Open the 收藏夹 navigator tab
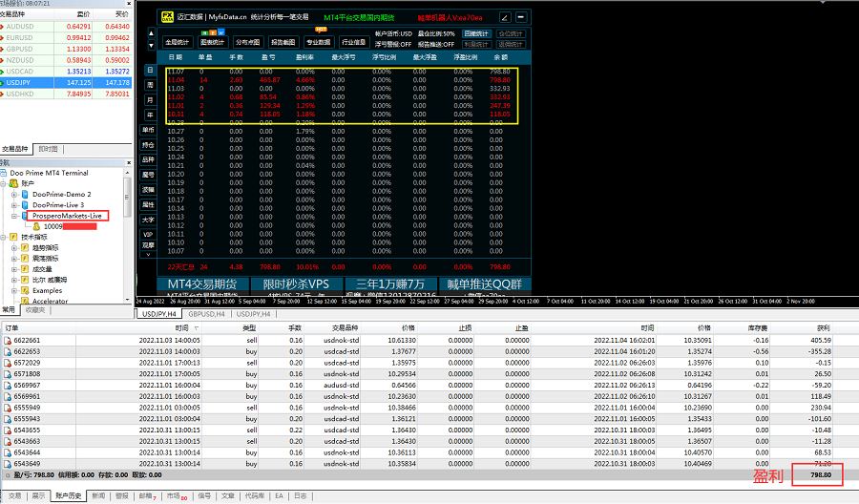The width and height of the screenshot is (859, 504). pos(35,310)
